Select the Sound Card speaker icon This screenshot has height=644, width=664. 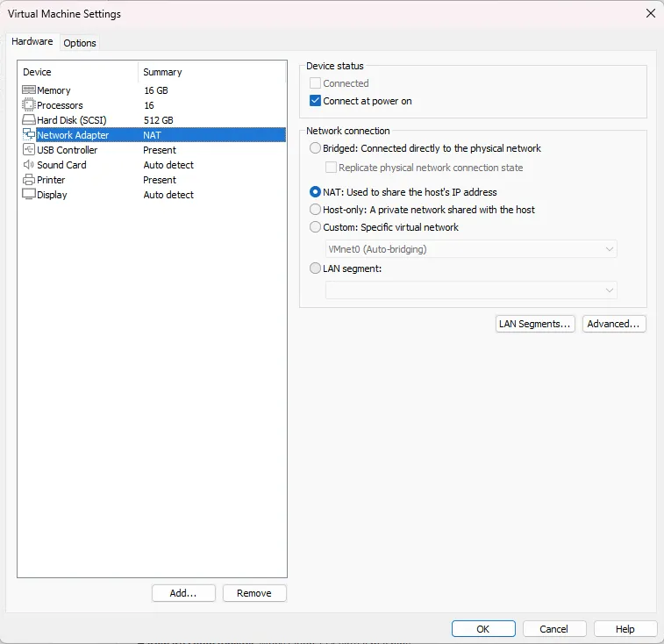pyautogui.click(x=28, y=165)
